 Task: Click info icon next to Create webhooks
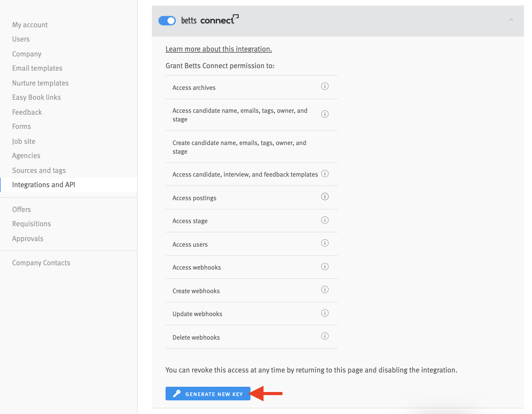[325, 289]
